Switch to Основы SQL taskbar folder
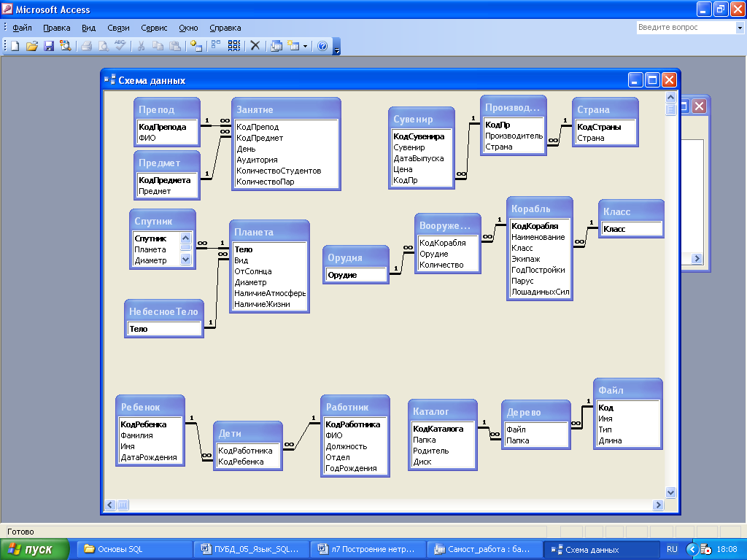 click(x=134, y=549)
